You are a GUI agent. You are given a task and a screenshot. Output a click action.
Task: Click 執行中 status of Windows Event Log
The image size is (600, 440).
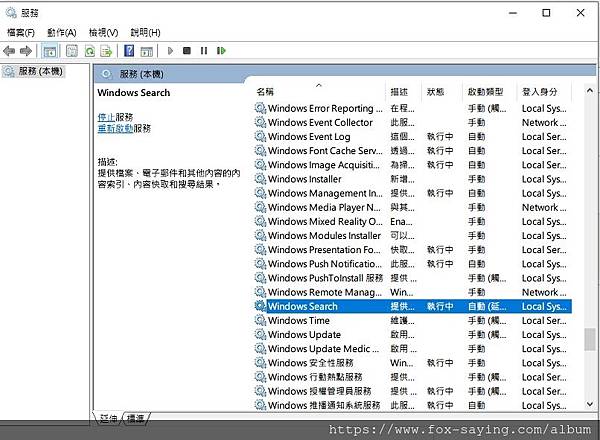(440, 137)
